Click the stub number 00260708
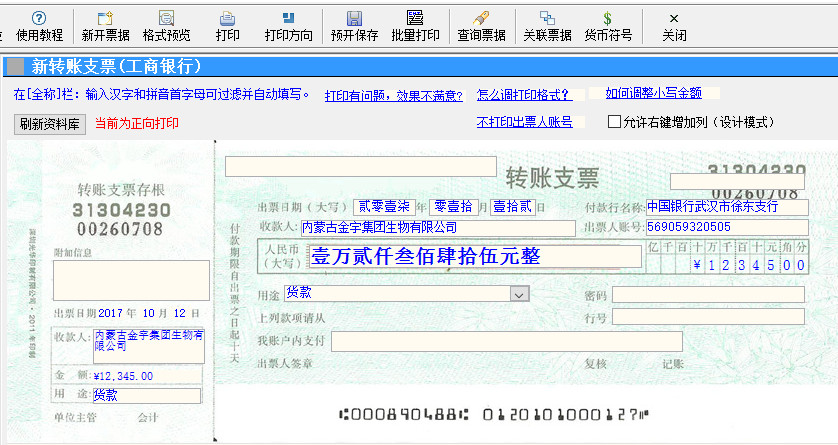The image size is (838, 445). click(x=120, y=230)
